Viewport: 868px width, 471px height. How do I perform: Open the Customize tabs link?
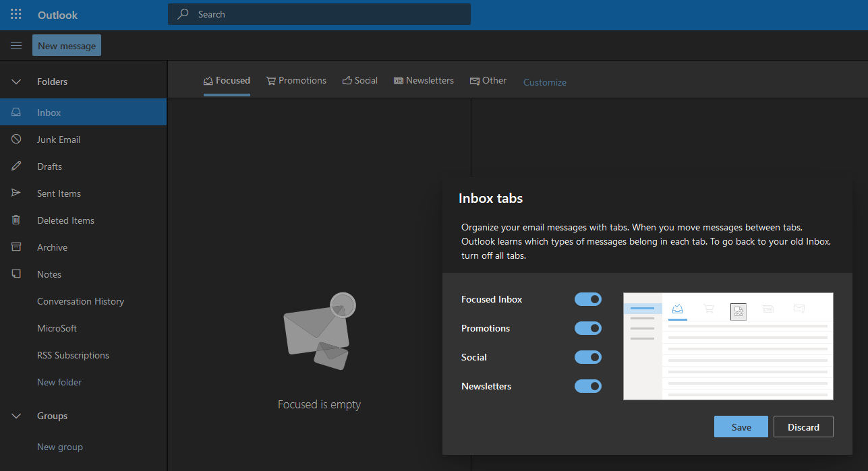(x=545, y=82)
